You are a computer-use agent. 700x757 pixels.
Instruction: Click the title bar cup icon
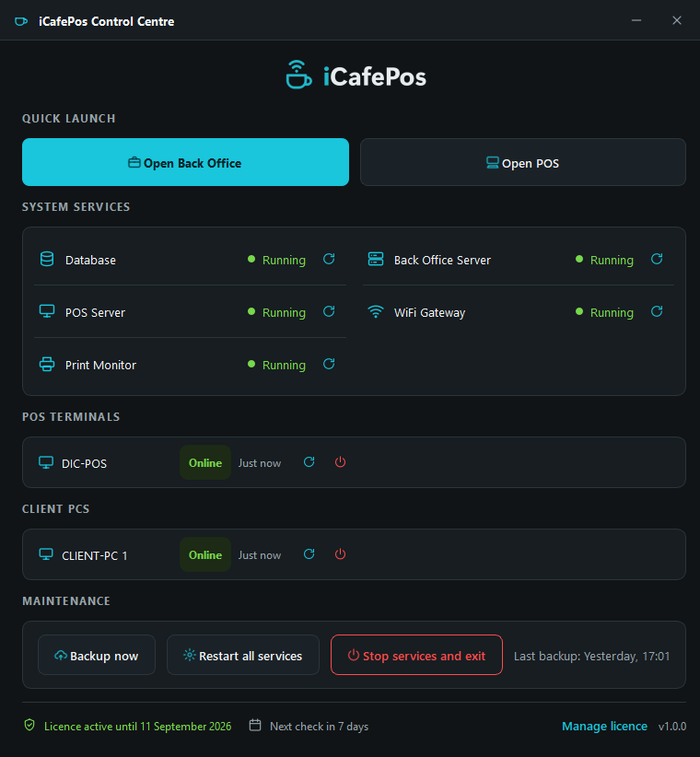[x=21, y=21]
